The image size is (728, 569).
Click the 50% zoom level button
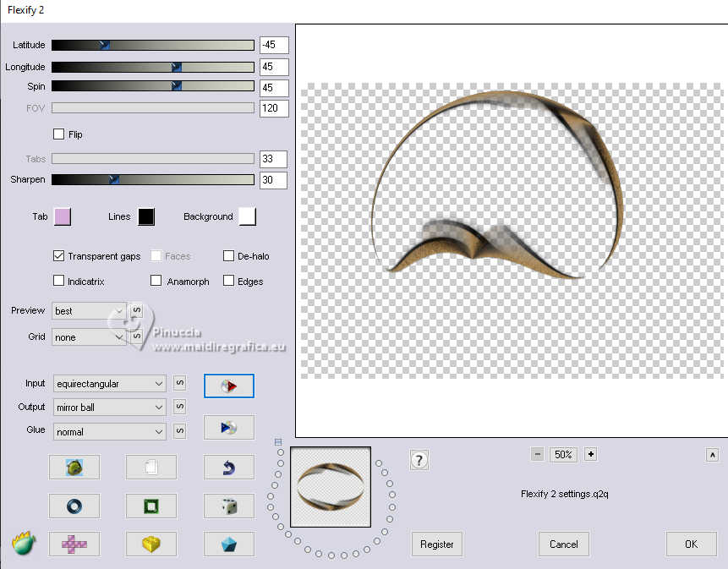click(563, 454)
